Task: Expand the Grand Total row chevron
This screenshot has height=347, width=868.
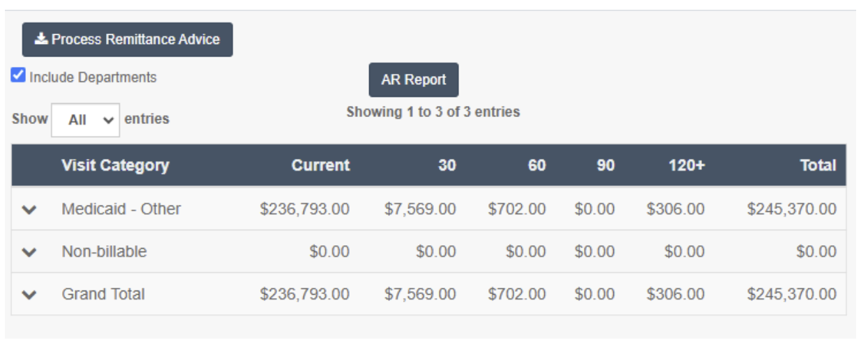Action: (x=29, y=295)
